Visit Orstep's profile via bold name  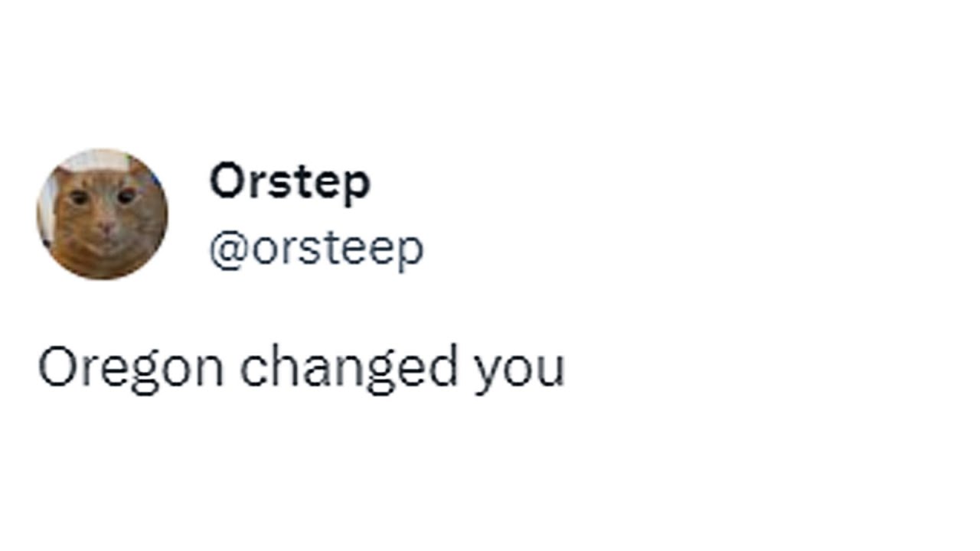(289, 184)
